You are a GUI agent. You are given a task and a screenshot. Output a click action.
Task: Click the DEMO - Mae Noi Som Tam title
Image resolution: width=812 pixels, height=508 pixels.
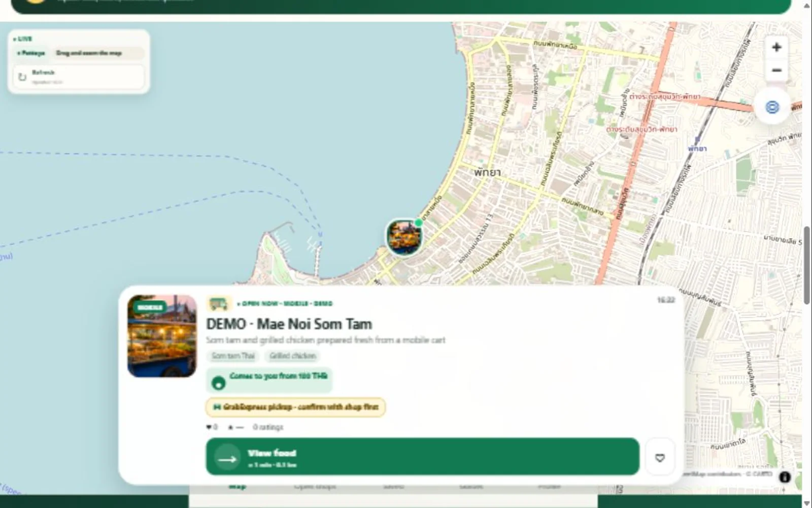point(289,324)
